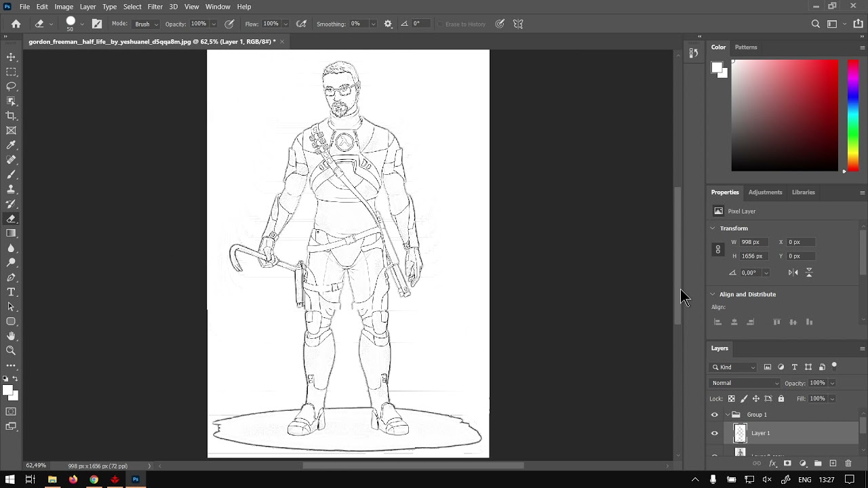868x488 pixels.
Task: Open the layer filter Kind dropdown
Action: click(x=733, y=367)
